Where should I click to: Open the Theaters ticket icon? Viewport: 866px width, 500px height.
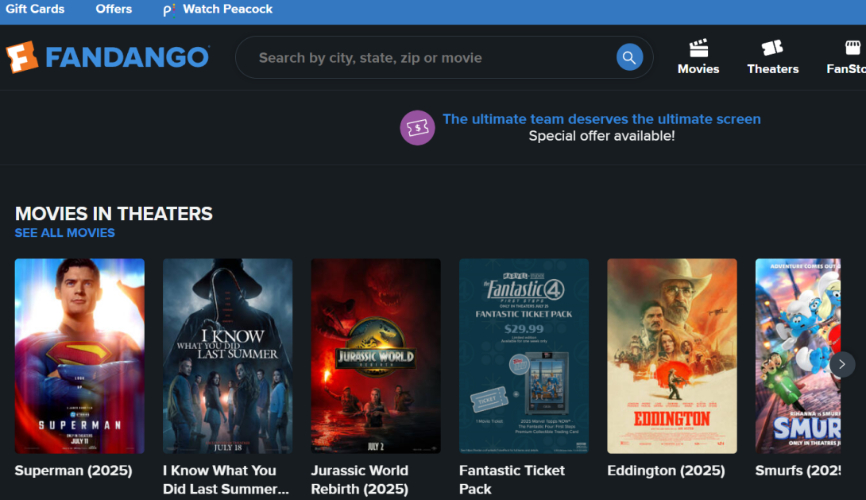point(772,48)
